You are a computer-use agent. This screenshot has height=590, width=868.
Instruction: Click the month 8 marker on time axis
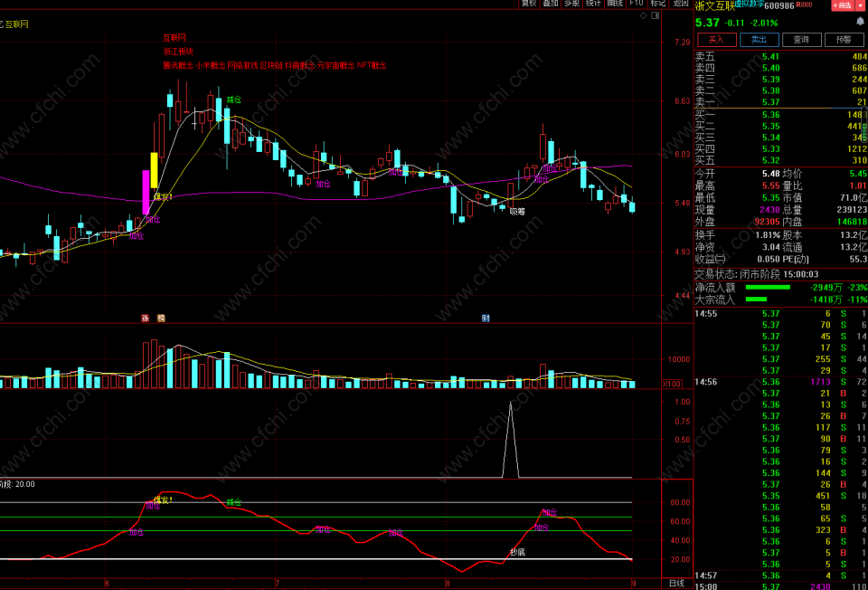[x=448, y=584]
